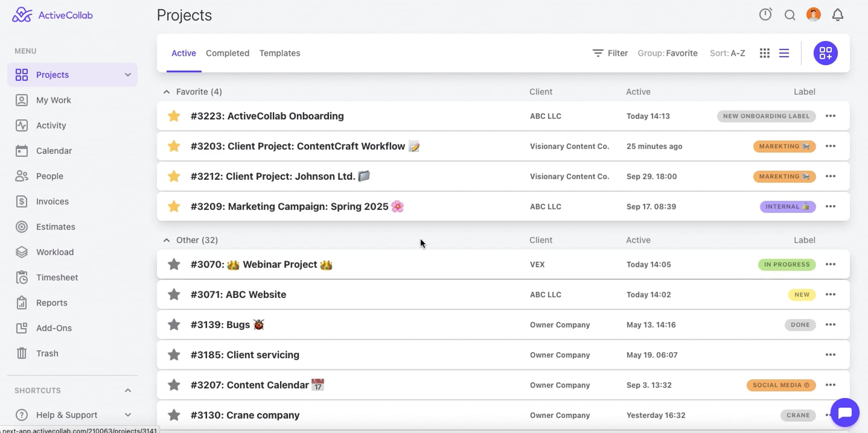Open Calendar in sidebar
This screenshot has height=433, width=868.
tap(72, 151)
